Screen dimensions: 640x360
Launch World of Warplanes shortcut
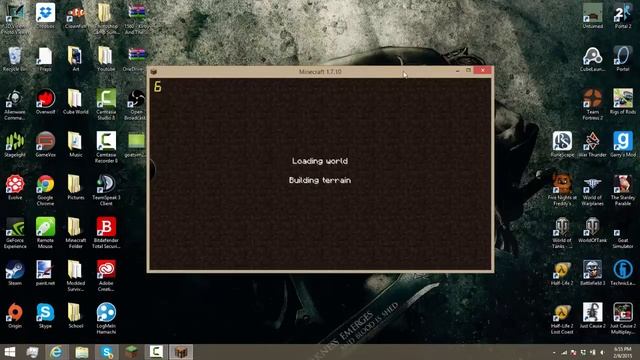pos(592,190)
